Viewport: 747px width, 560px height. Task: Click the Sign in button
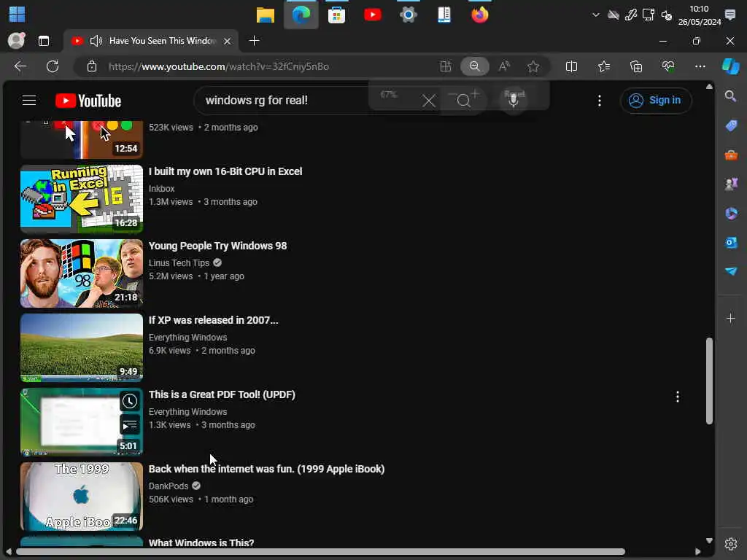(656, 101)
